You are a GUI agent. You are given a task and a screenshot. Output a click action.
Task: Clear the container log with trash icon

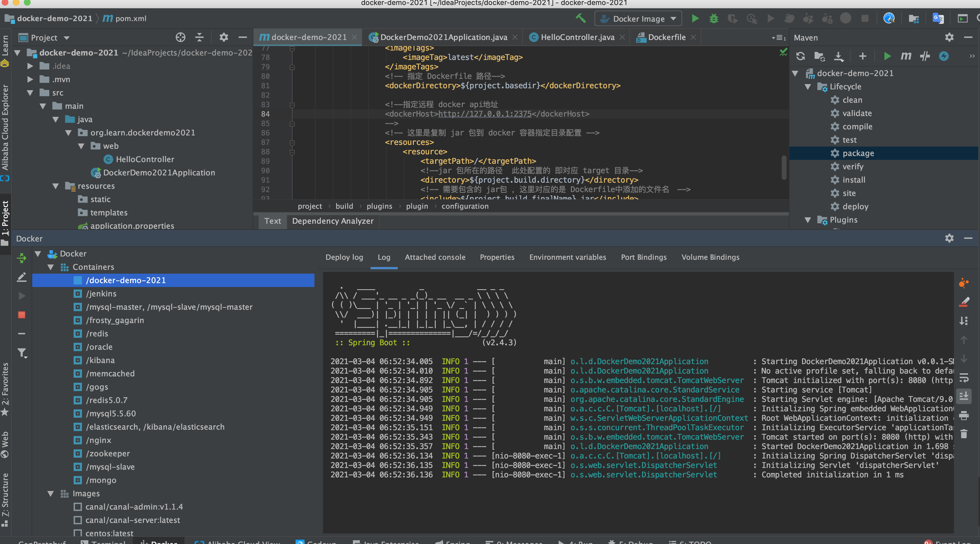click(x=964, y=434)
